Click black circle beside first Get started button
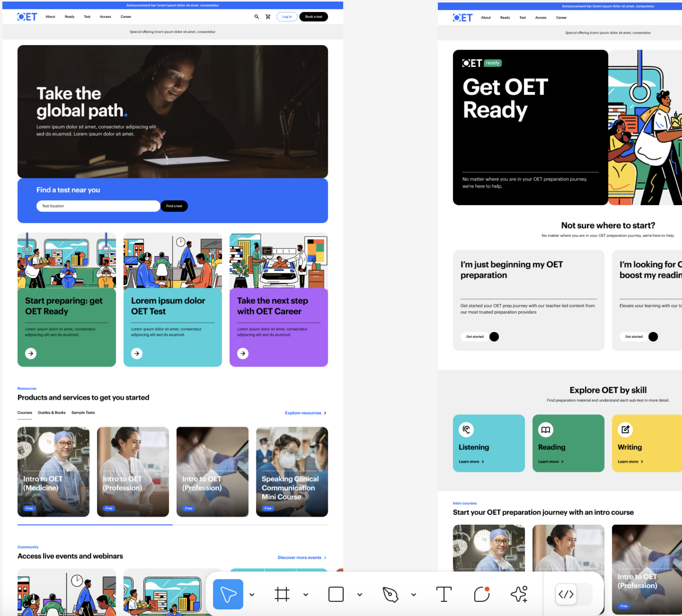The height and width of the screenshot is (616, 682). click(494, 336)
